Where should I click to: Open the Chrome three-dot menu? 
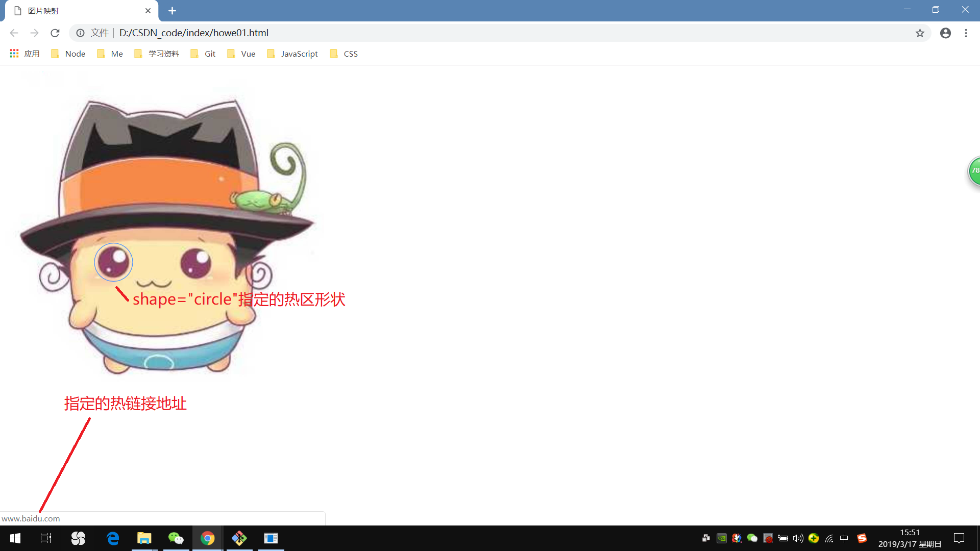[x=966, y=33]
